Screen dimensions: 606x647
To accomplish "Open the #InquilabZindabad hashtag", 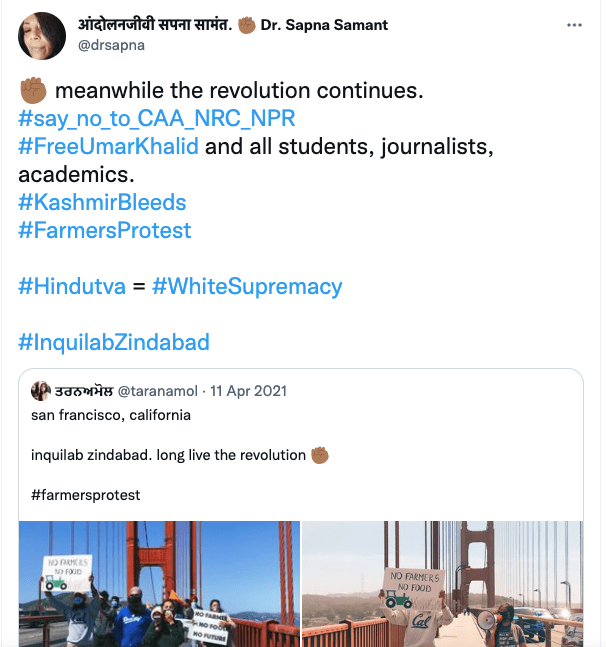I will point(114,342).
